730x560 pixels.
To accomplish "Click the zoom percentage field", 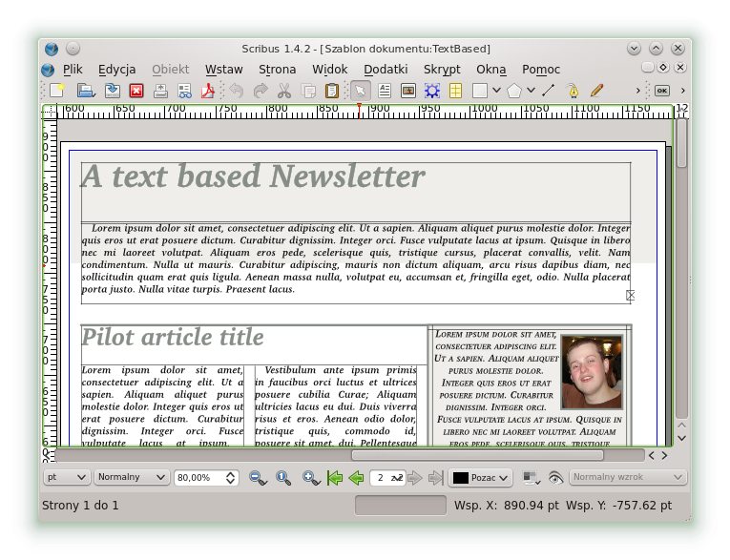I will coord(198,477).
